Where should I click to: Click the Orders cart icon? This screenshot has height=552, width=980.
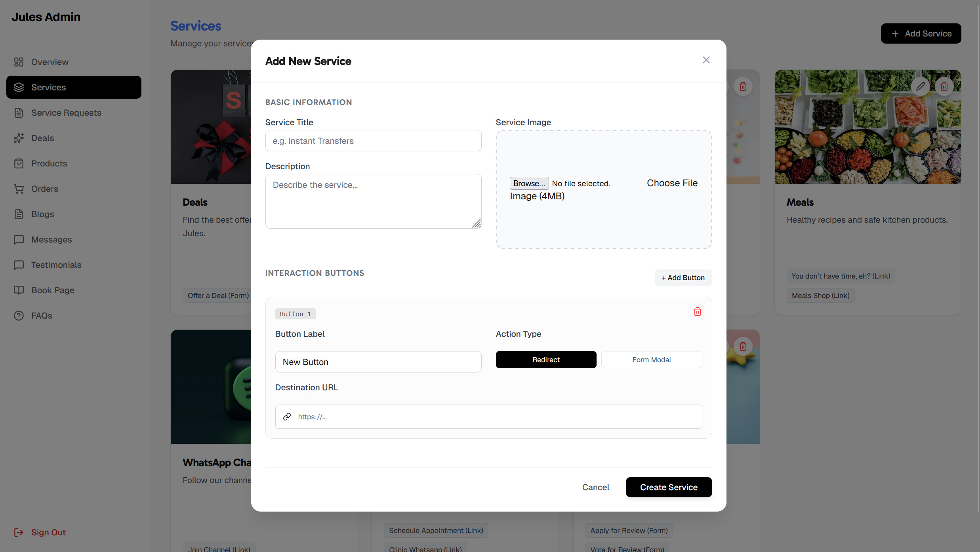click(19, 189)
